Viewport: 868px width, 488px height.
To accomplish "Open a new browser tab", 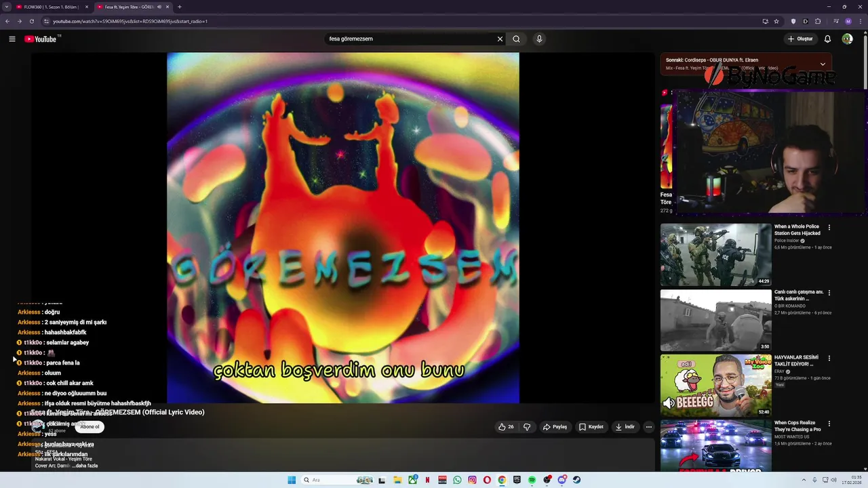I will pyautogui.click(x=179, y=7).
